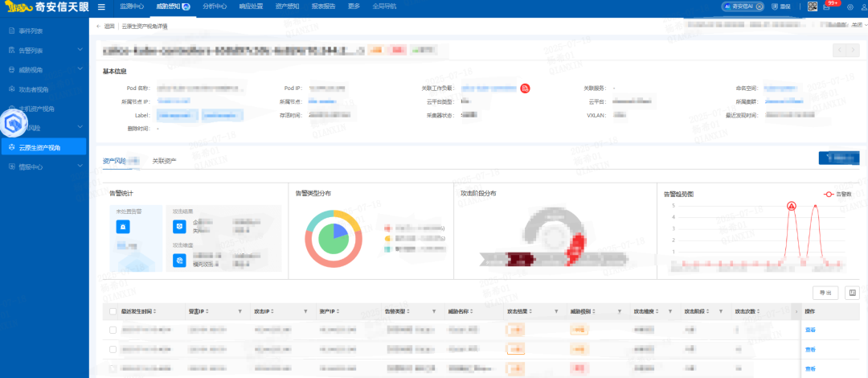Open 报表报告 in top navigation
Viewport: 868px width, 378px height.
pyautogui.click(x=323, y=6)
